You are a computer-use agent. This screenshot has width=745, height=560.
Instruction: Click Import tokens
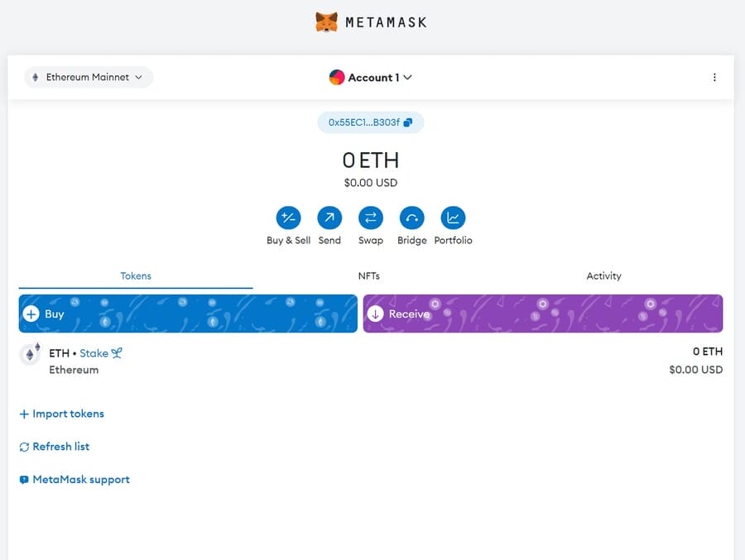click(x=61, y=414)
